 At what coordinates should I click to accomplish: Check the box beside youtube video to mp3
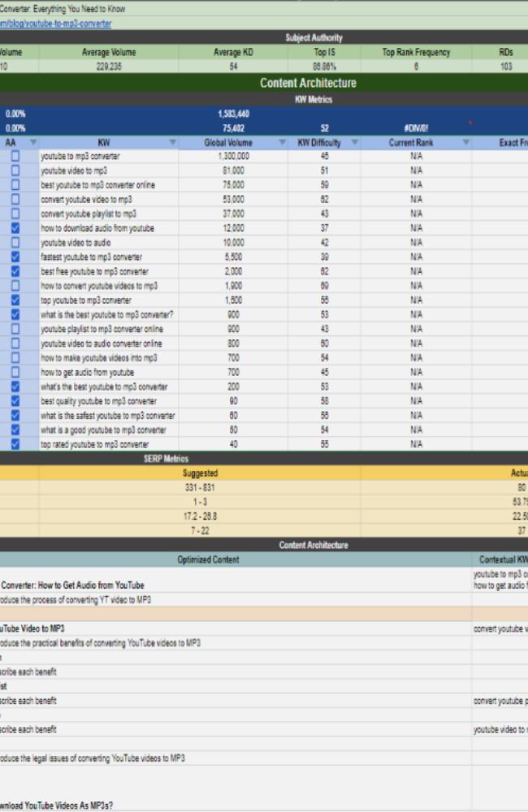[x=15, y=171]
